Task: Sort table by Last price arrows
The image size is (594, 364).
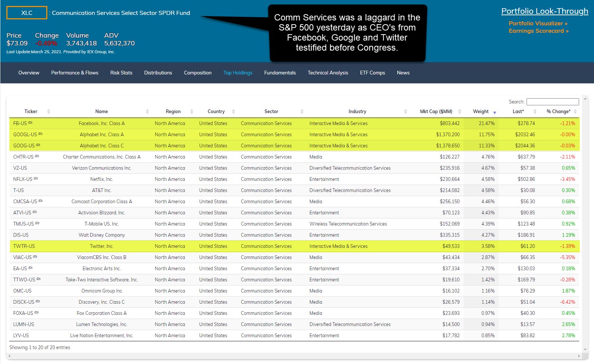Action: coord(535,112)
